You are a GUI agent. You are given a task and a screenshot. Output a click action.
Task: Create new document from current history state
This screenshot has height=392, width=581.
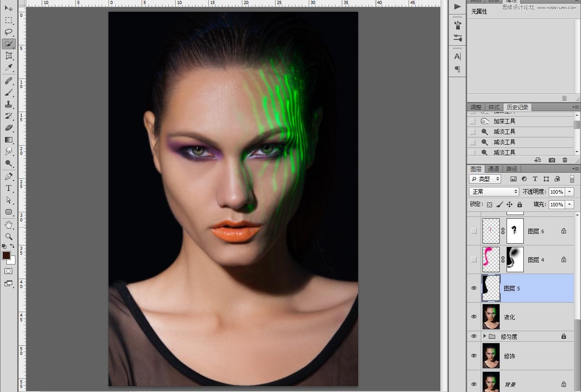[x=537, y=160]
